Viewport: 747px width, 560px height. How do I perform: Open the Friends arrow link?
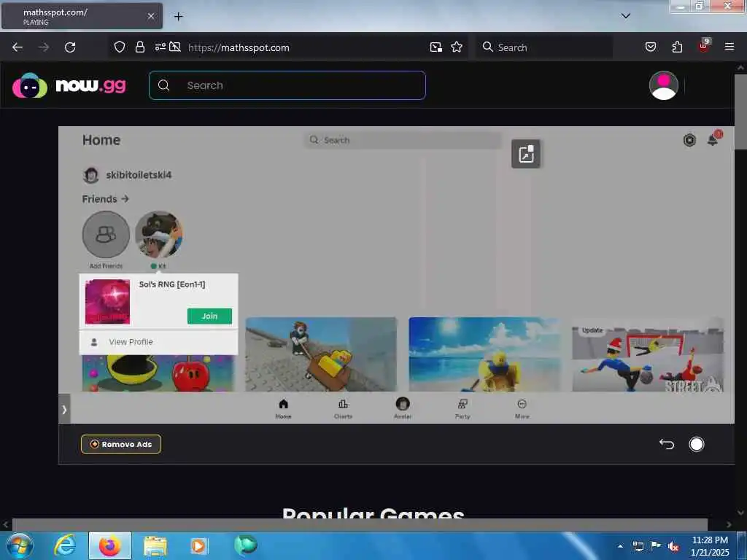click(105, 198)
